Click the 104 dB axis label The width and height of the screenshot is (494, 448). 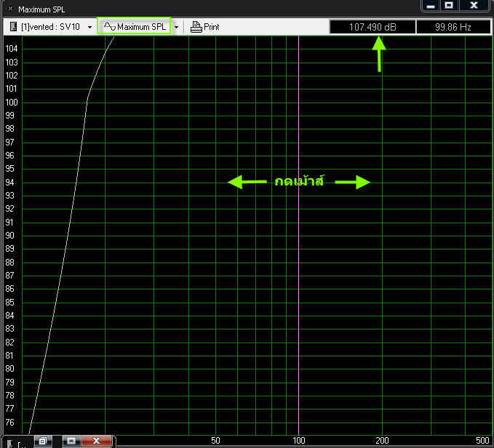[x=12, y=49]
